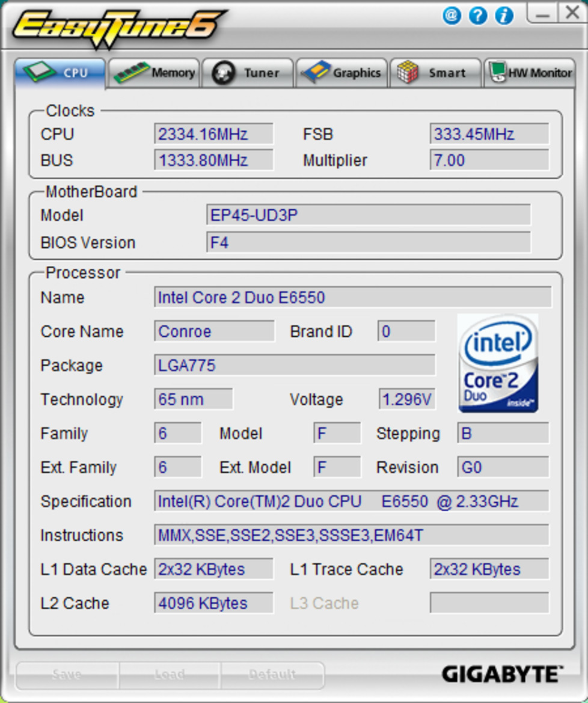Click the Instructions field listing MMX,SSE
The height and width of the screenshot is (703, 588).
click(351, 535)
